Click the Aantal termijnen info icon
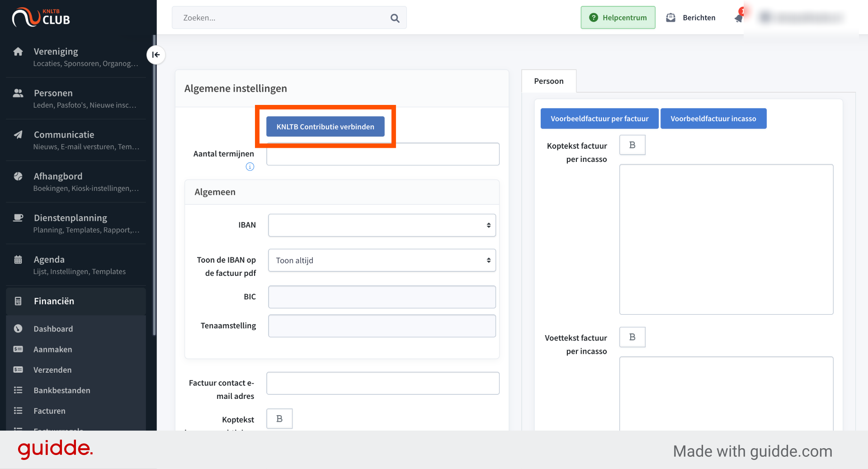The height and width of the screenshot is (469, 868). pyautogui.click(x=250, y=166)
